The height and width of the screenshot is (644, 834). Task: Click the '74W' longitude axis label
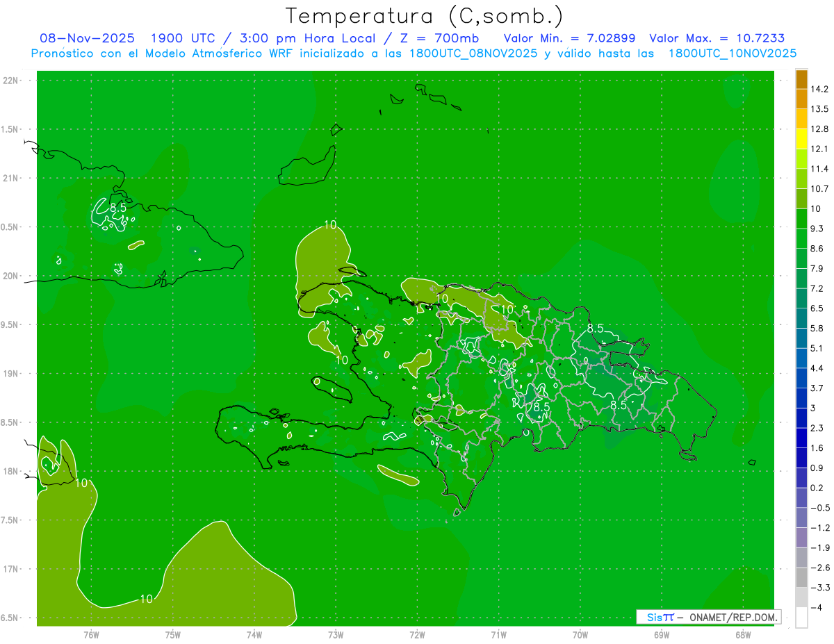pyautogui.click(x=254, y=635)
